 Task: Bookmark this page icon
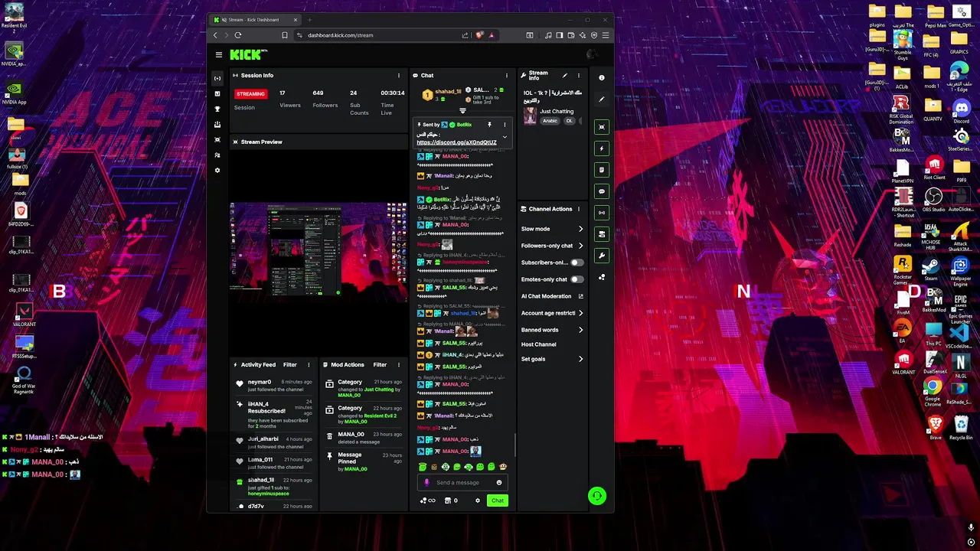(285, 35)
